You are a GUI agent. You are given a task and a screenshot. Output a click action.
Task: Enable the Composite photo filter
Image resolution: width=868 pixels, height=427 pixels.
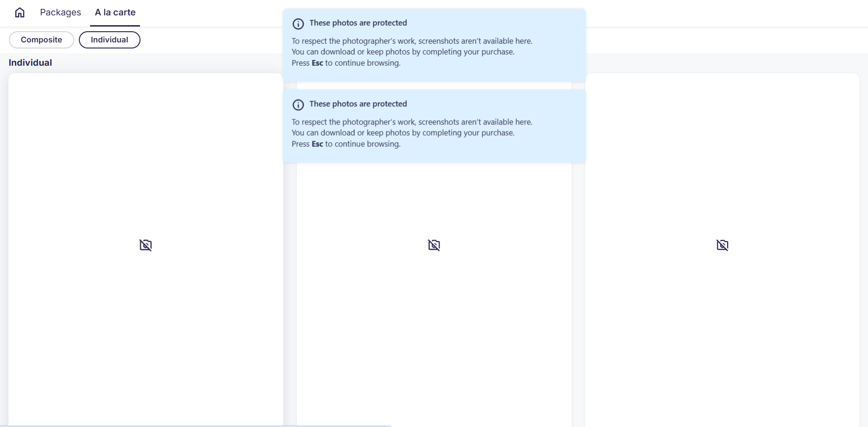41,40
